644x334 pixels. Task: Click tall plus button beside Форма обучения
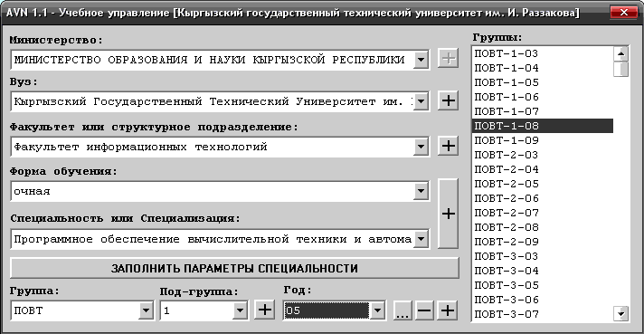click(448, 214)
